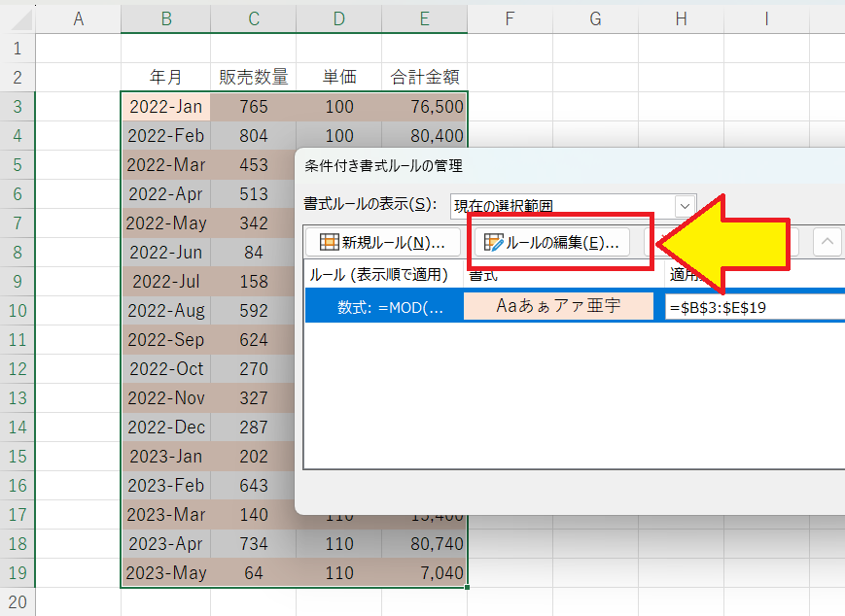Viewport: 845px width, 616px height.
Task: Select column H header
Action: pyautogui.click(x=681, y=18)
